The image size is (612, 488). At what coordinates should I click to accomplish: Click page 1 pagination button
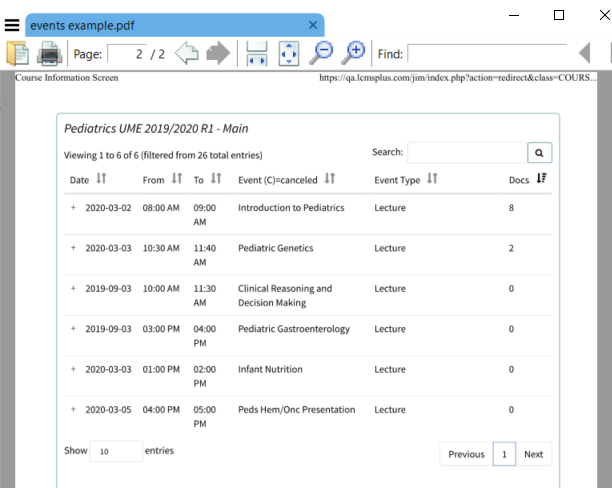click(x=504, y=454)
